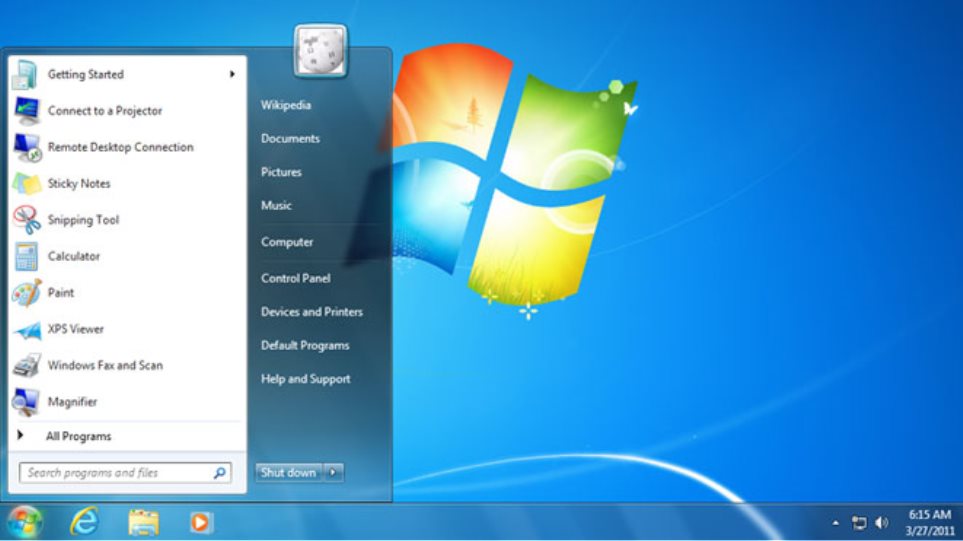This screenshot has height=541, width=963.
Task: Click the Magnifier label
Action: click(x=72, y=402)
